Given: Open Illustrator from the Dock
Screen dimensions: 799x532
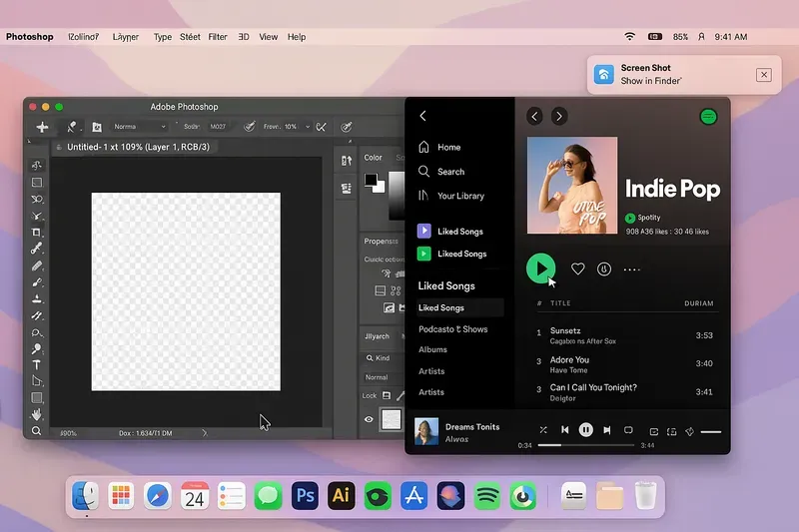Looking at the screenshot, I should coord(341,495).
